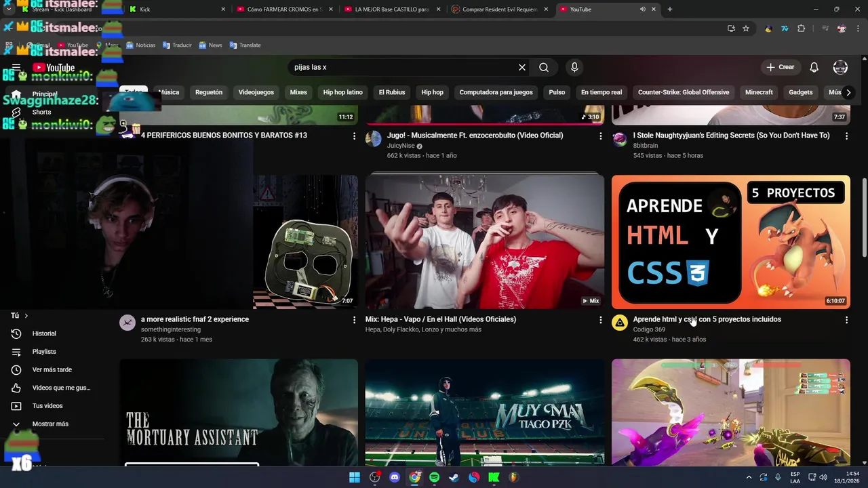Open the Traducir bookmark
868x488 pixels.
pos(177,45)
